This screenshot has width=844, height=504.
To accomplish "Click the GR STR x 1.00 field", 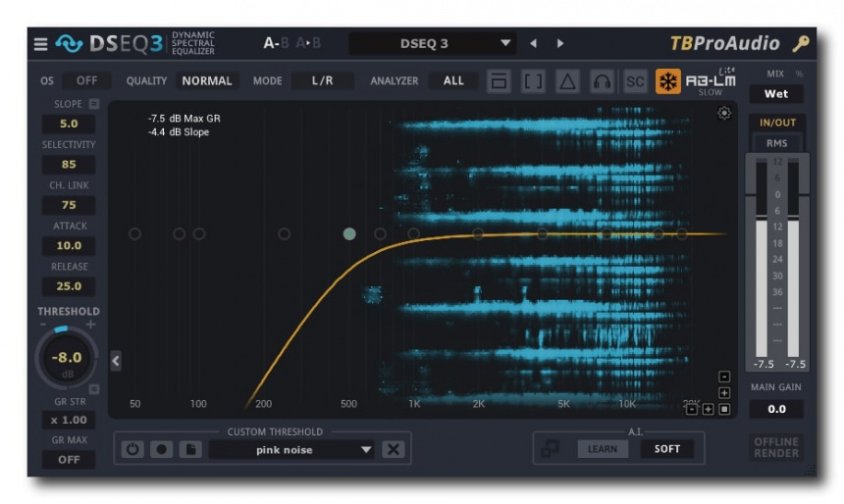I will pos(69,420).
